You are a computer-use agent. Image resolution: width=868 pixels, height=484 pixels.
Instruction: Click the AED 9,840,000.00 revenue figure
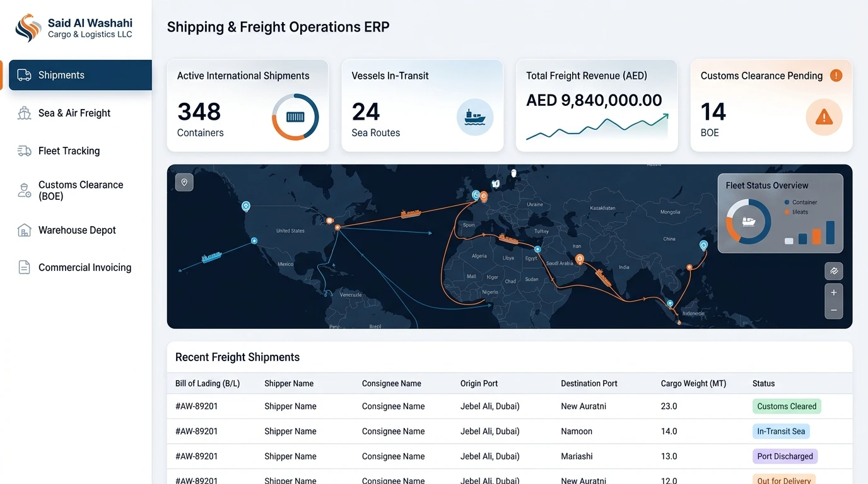(594, 100)
